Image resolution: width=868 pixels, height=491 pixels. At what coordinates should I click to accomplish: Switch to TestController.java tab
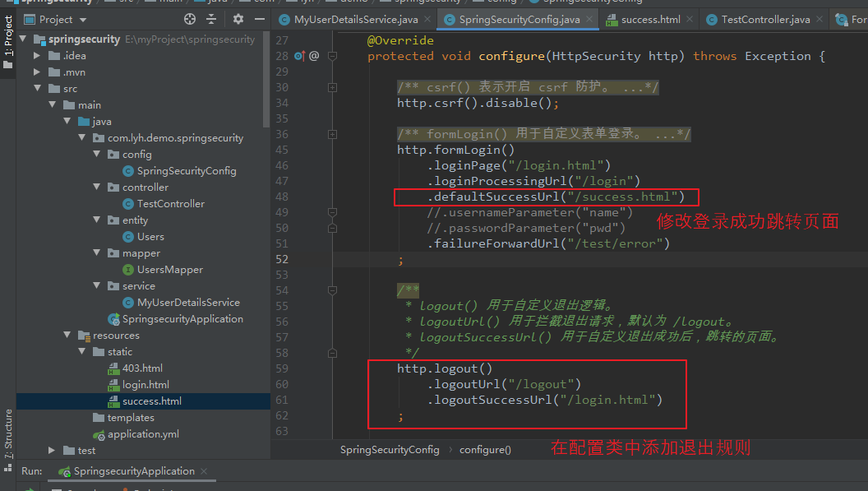pyautogui.click(x=765, y=20)
